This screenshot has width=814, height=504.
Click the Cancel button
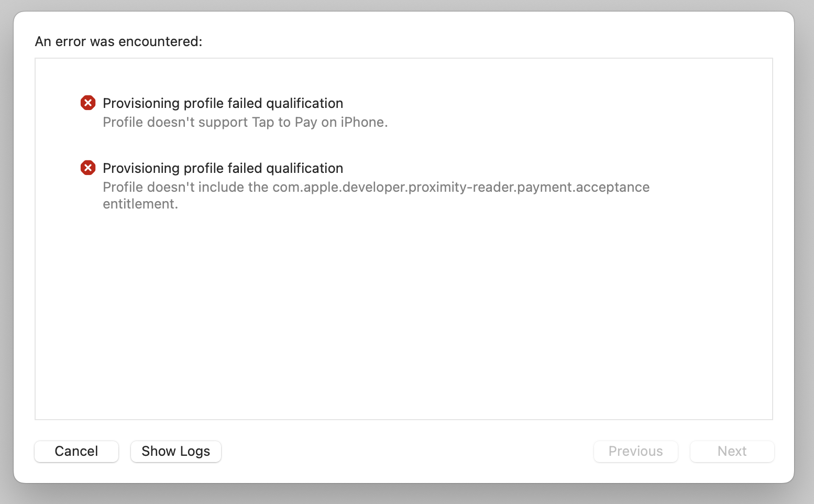(x=76, y=451)
